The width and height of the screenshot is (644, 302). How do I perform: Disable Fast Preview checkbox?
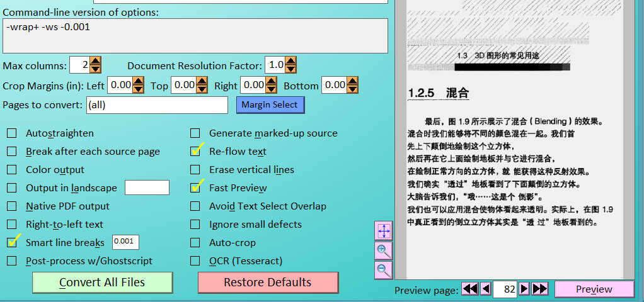pyautogui.click(x=195, y=188)
